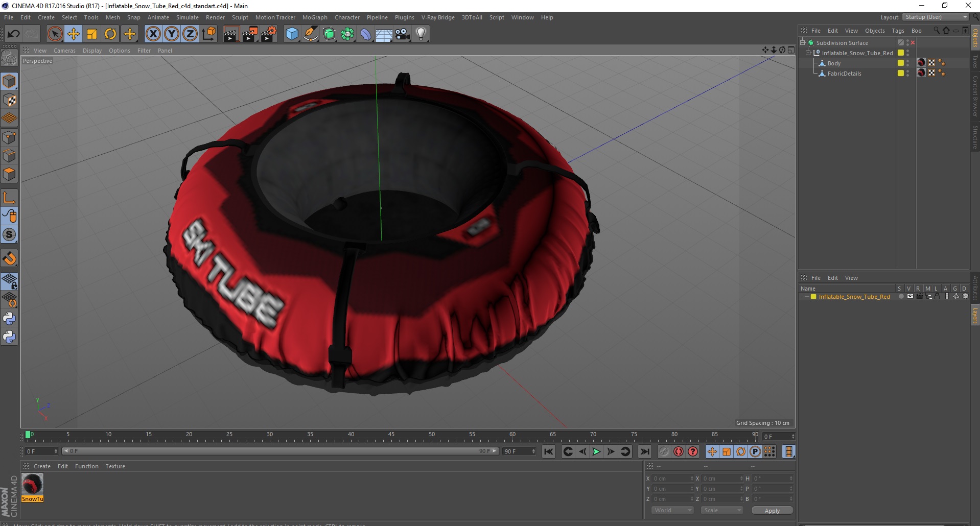This screenshot has width=980, height=526.
Task: Open Edit Render Settings
Action: tap(269, 34)
